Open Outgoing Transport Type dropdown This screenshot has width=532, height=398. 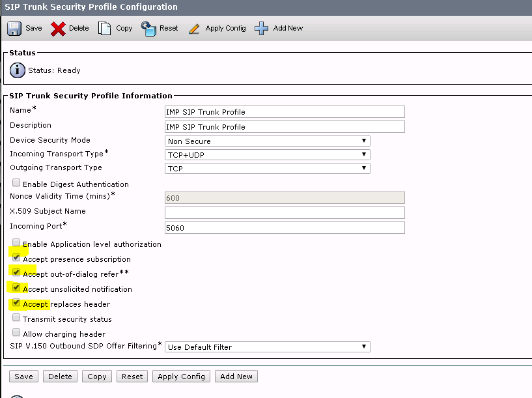268,168
